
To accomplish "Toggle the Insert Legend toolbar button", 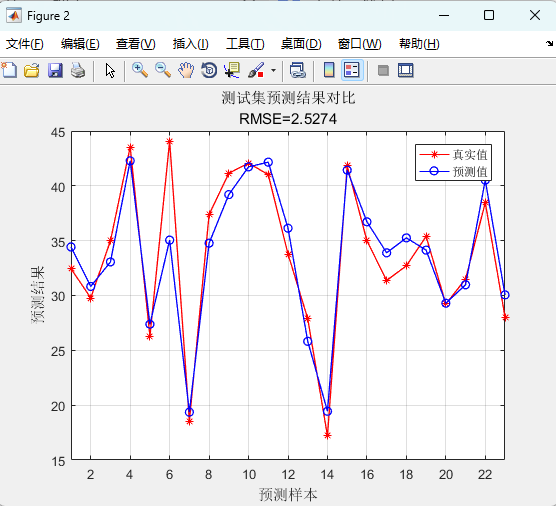I will coord(352,70).
